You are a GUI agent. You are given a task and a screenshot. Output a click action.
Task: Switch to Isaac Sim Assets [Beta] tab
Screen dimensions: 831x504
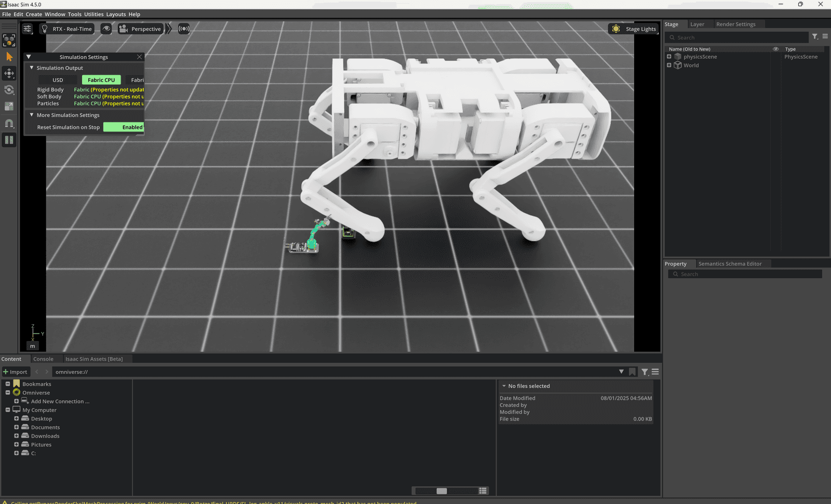94,359
